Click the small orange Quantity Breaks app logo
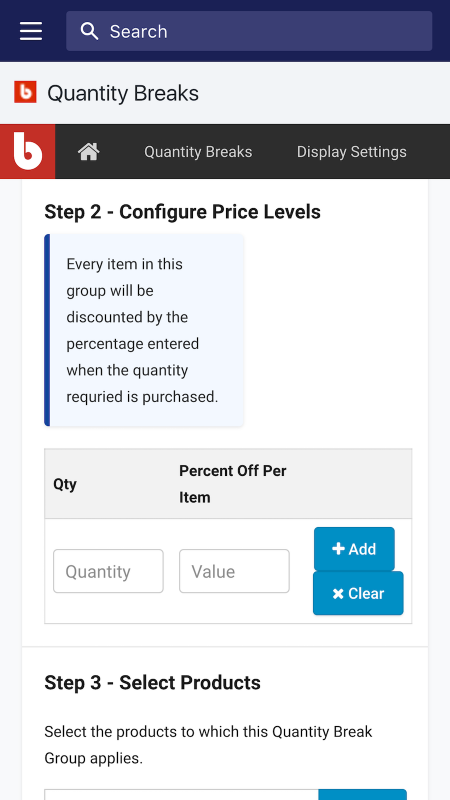Screen dimensions: 450x800 click(x=25, y=92)
